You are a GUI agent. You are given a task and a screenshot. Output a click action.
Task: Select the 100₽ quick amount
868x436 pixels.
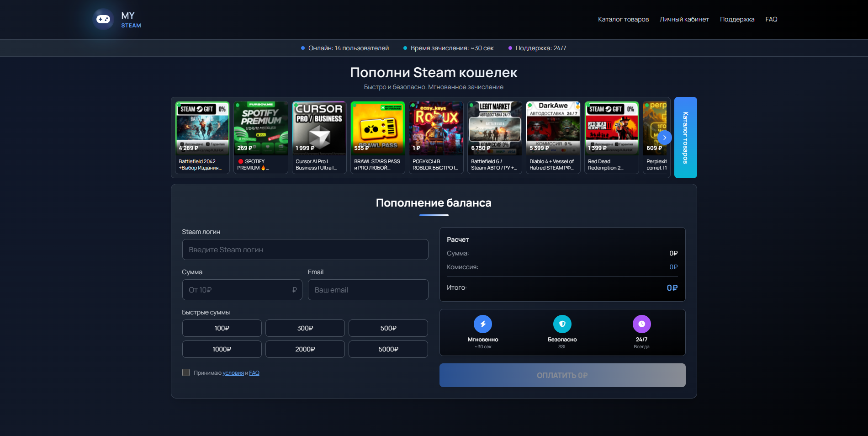pyautogui.click(x=222, y=328)
